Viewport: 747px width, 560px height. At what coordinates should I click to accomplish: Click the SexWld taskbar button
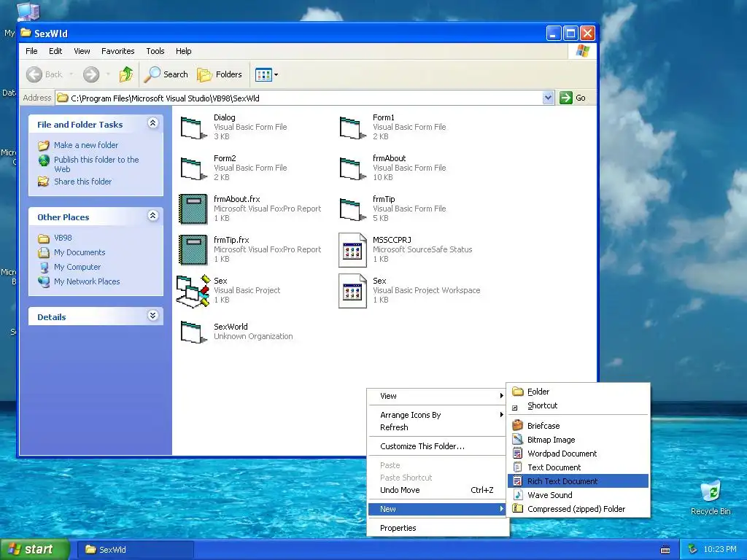[135, 550]
